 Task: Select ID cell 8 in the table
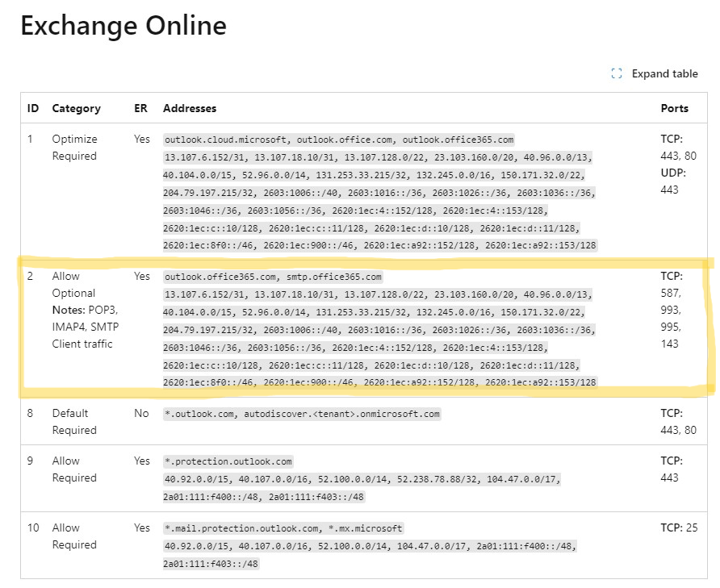point(30,413)
